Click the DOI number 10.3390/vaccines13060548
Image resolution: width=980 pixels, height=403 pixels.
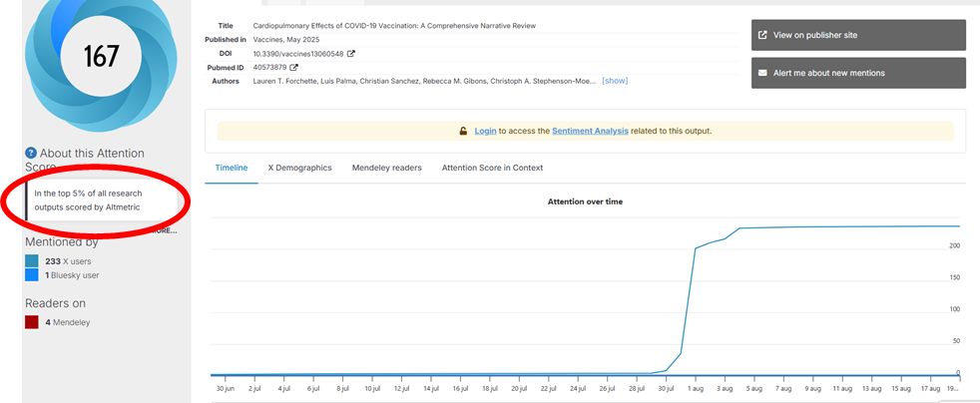(x=297, y=54)
